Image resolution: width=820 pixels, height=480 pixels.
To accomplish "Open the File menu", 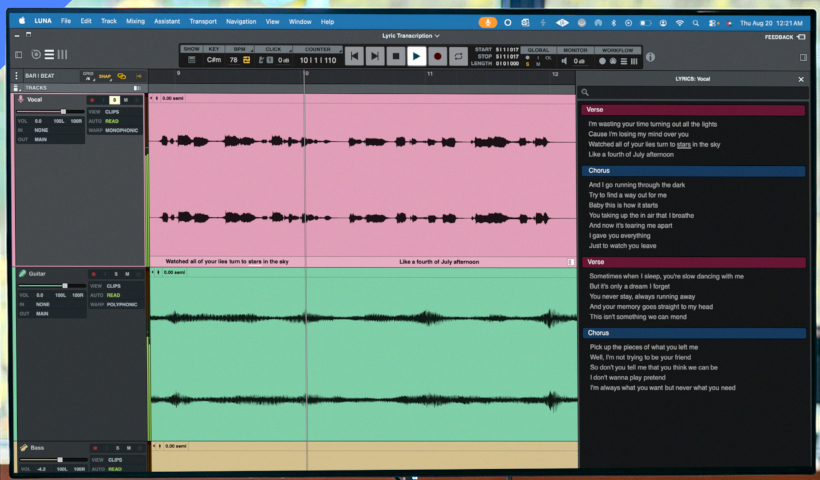I will click(x=65, y=21).
